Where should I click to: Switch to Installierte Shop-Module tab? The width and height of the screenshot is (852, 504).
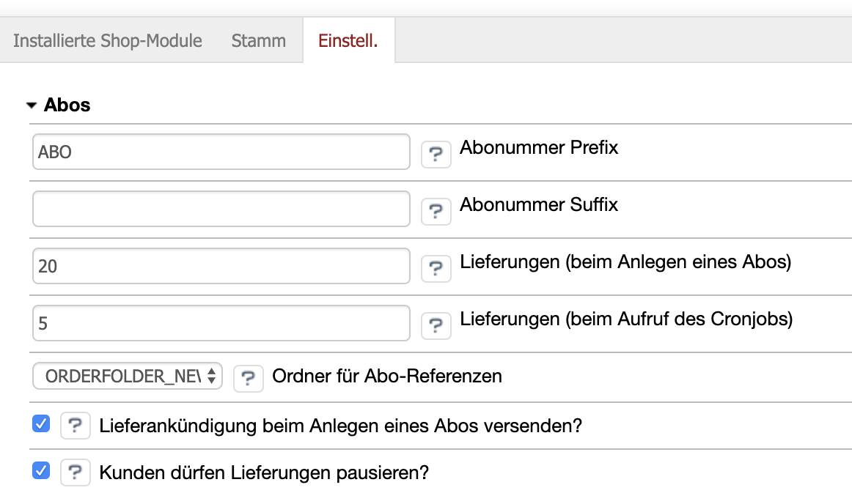(108, 40)
